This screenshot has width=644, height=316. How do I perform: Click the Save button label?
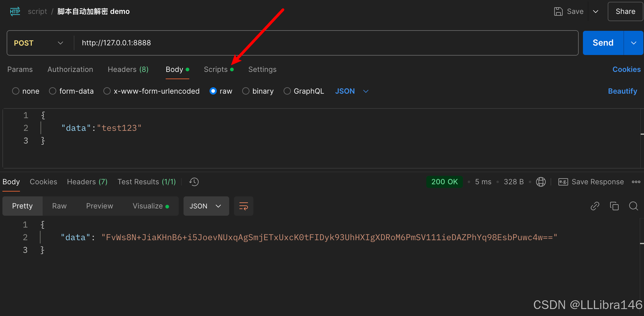tap(575, 11)
